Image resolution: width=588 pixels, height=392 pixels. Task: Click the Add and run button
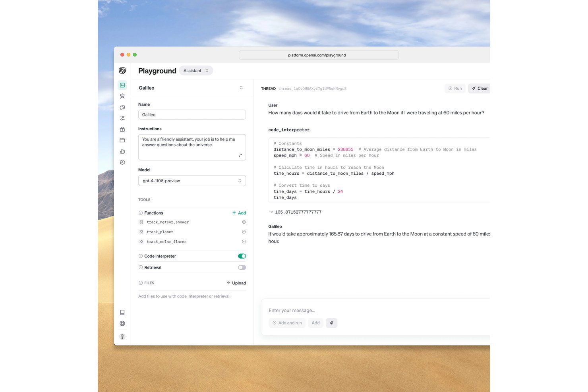pos(287,323)
